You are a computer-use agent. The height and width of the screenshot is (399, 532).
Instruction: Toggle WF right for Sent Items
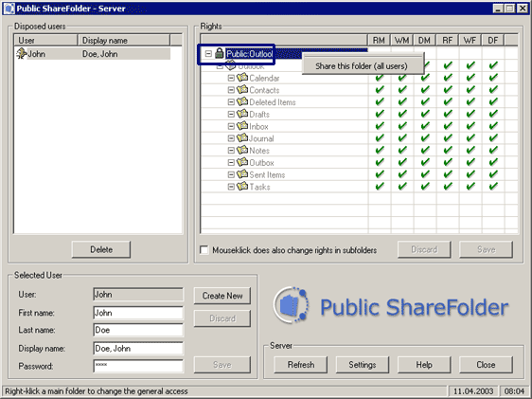[470, 174]
